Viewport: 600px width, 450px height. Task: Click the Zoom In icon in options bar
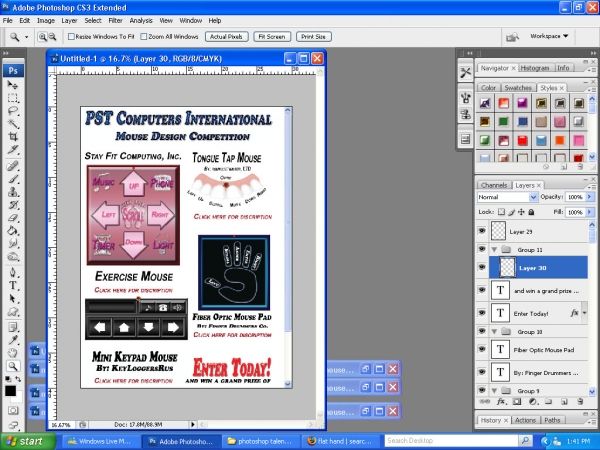(x=42, y=37)
